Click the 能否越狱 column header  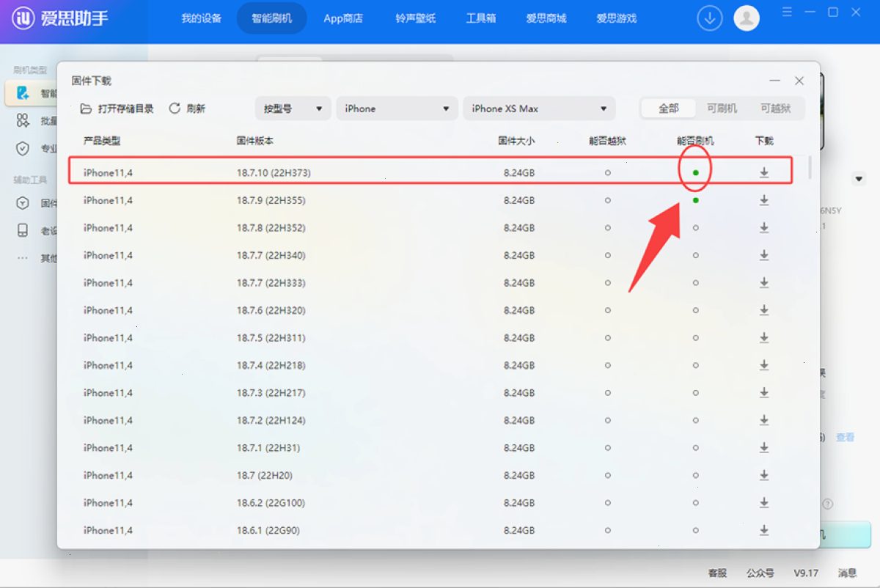click(x=607, y=140)
